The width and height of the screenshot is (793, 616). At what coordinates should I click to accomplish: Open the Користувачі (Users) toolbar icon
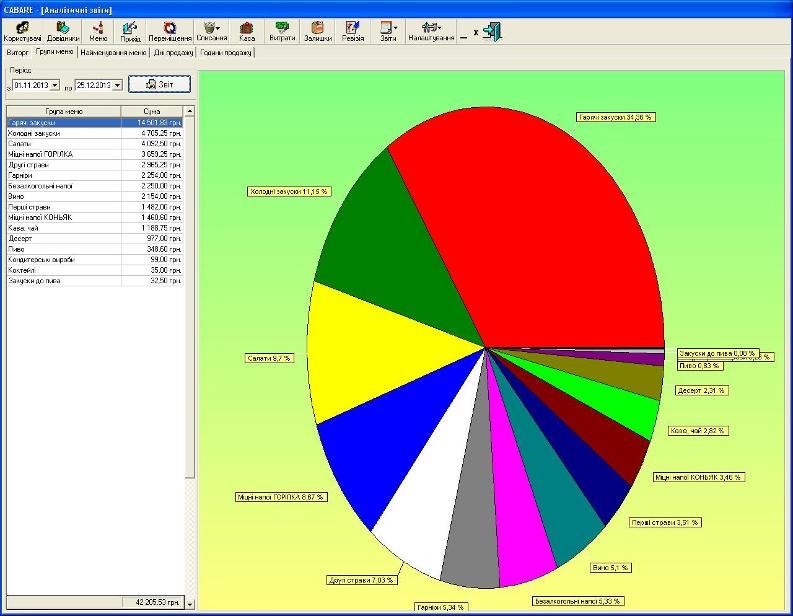[22, 31]
